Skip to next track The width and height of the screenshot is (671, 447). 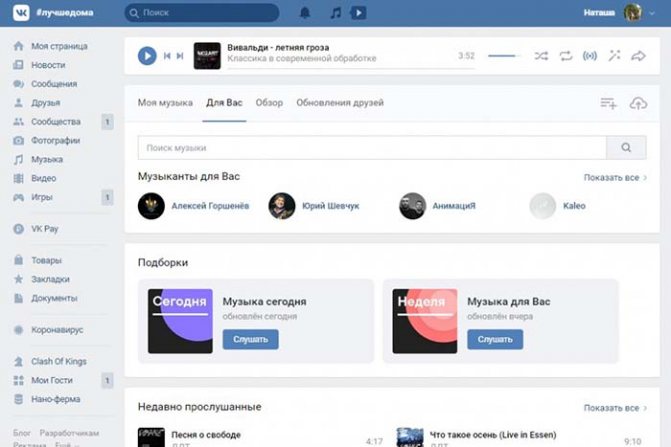[180, 56]
